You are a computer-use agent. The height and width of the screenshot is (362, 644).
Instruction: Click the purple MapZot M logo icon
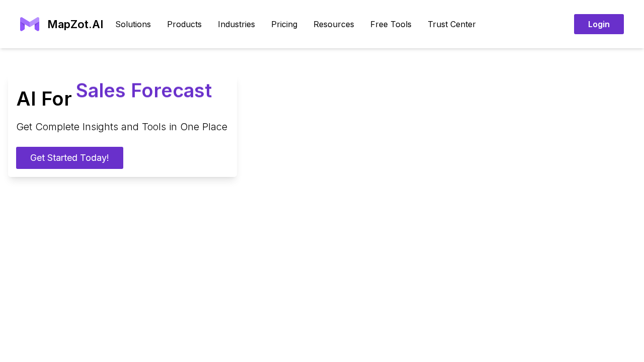point(30,24)
